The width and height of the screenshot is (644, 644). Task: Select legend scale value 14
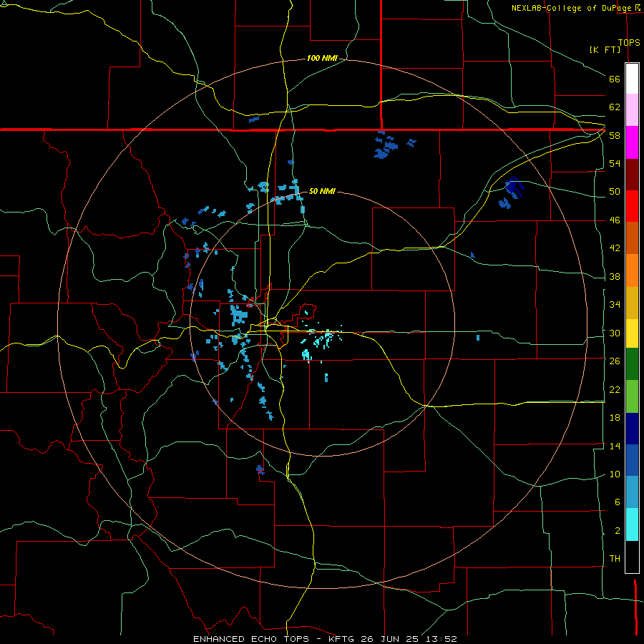coord(615,446)
